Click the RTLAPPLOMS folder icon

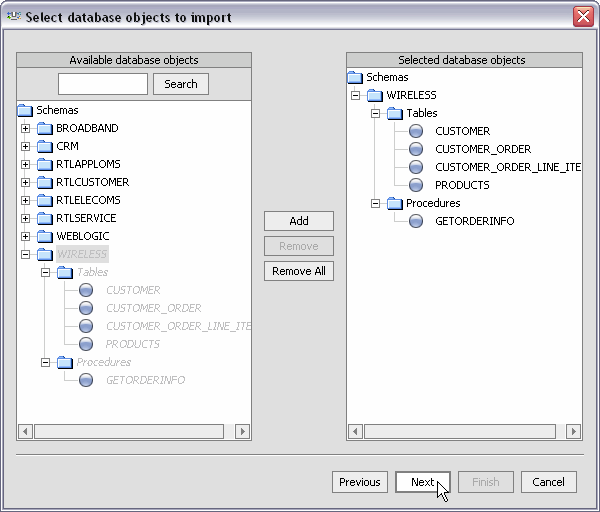click(x=45, y=164)
